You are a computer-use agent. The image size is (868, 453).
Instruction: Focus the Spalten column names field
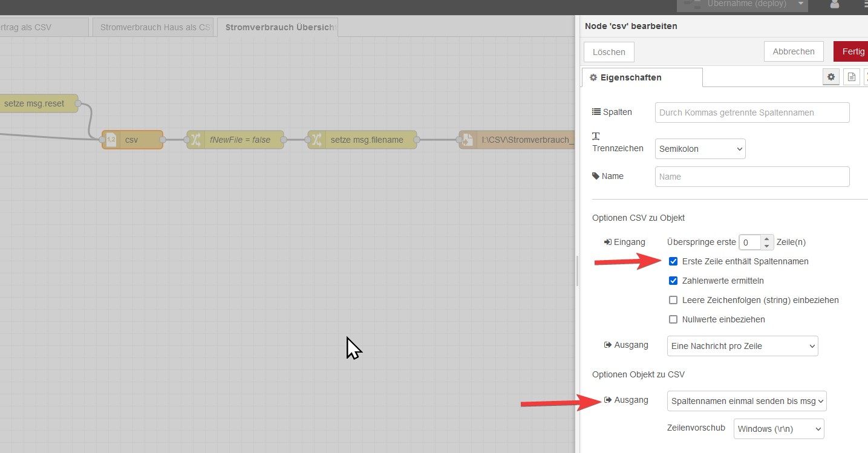(752, 112)
